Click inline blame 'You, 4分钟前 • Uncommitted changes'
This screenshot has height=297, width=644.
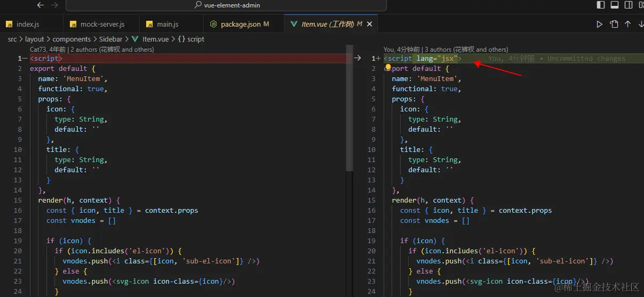(x=556, y=59)
